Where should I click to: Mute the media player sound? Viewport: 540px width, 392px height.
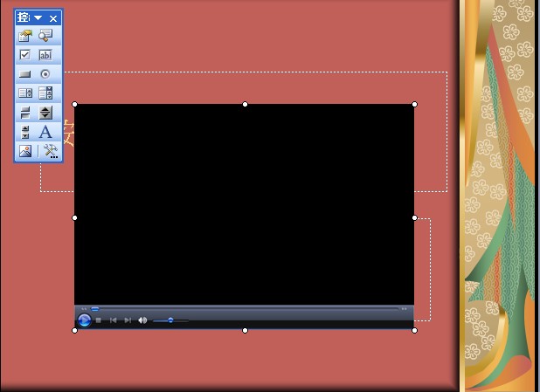coord(142,320)
